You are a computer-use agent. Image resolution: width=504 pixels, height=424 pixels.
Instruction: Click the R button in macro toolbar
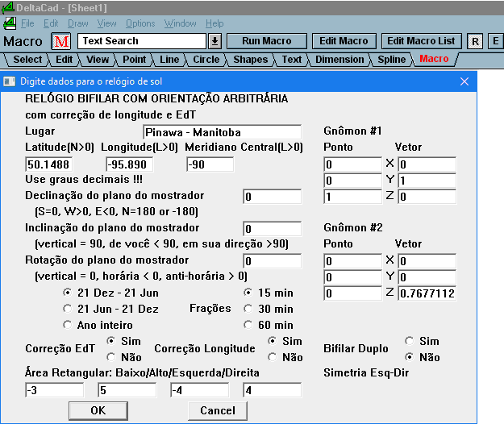476,41
